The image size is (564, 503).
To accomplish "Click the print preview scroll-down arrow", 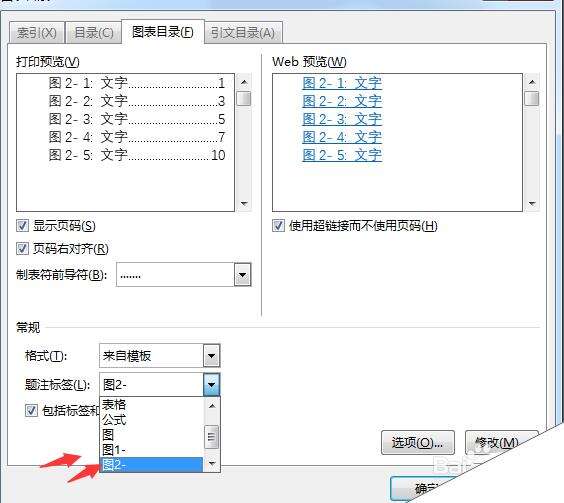I will (244, 204).
